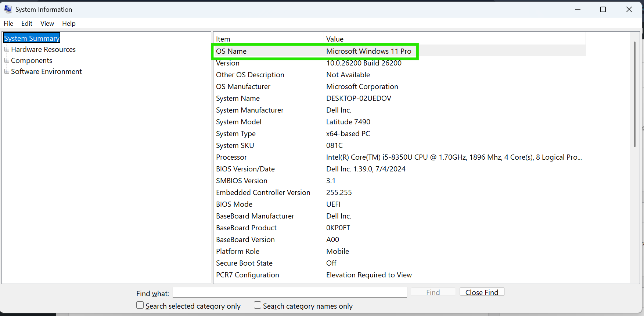Toggle Search category names only checkbox

pos(258,305)
